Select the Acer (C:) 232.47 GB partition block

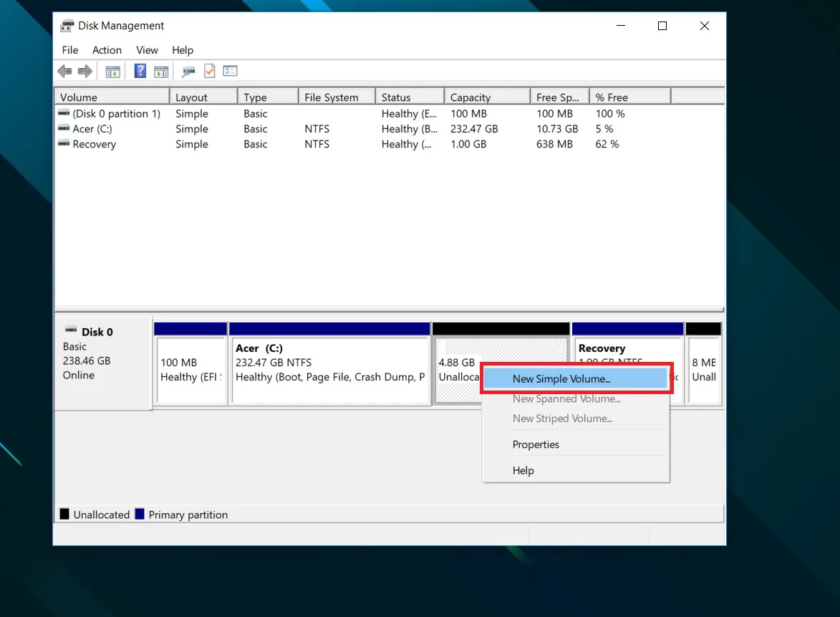tap(329, 363)
